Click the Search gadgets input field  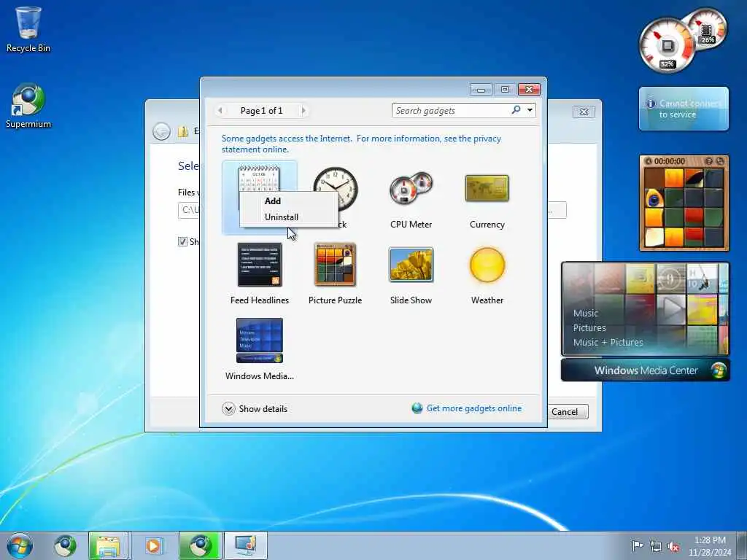pyautogui.click(x=450, y=111)
